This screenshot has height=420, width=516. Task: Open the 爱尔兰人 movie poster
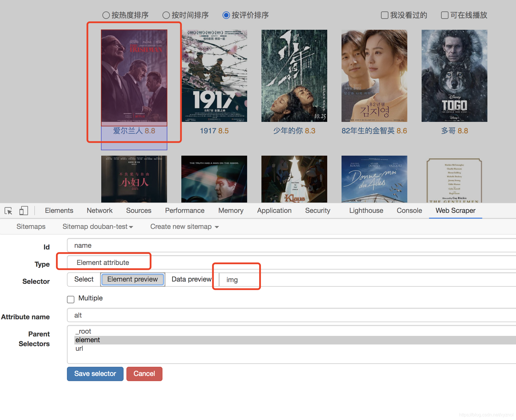134,76
